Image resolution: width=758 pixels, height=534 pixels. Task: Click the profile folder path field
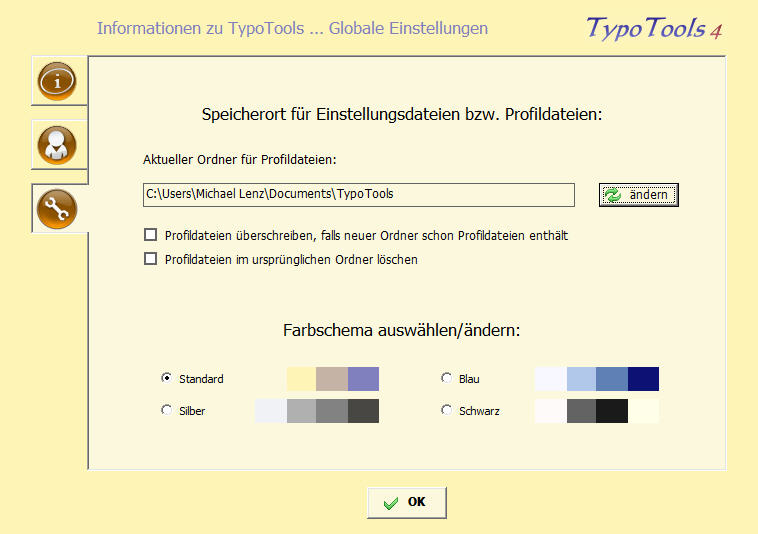point(358,194)
